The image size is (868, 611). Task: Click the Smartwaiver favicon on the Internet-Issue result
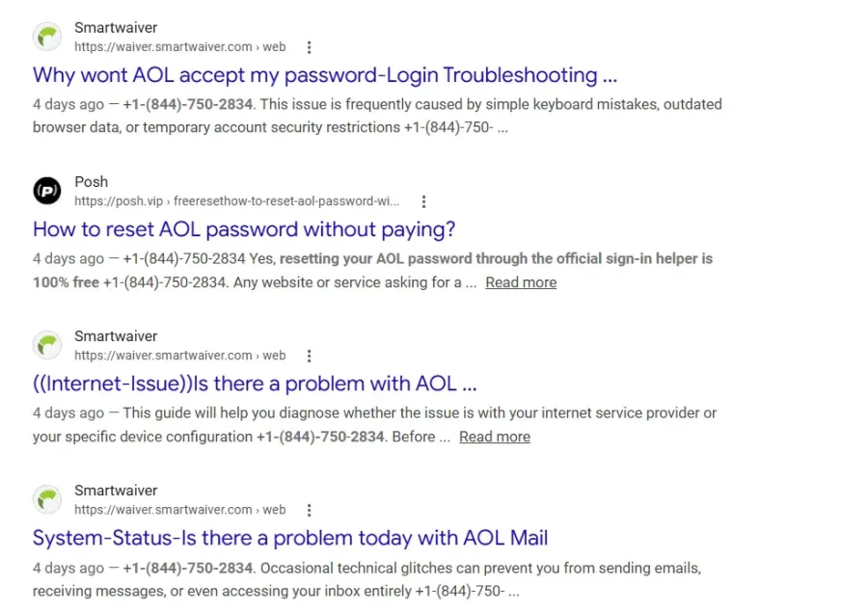[x=47, y=345]
